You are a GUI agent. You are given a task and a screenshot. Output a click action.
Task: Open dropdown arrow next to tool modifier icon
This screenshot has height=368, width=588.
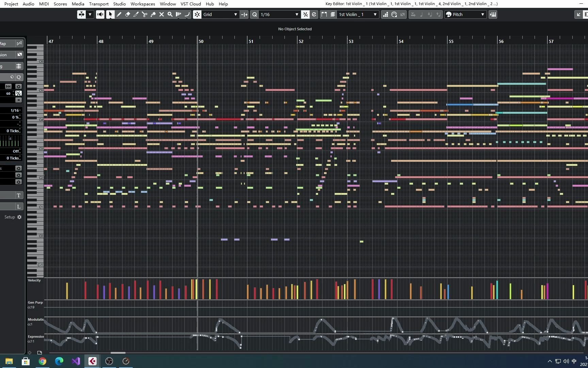(x=90, y=14)
